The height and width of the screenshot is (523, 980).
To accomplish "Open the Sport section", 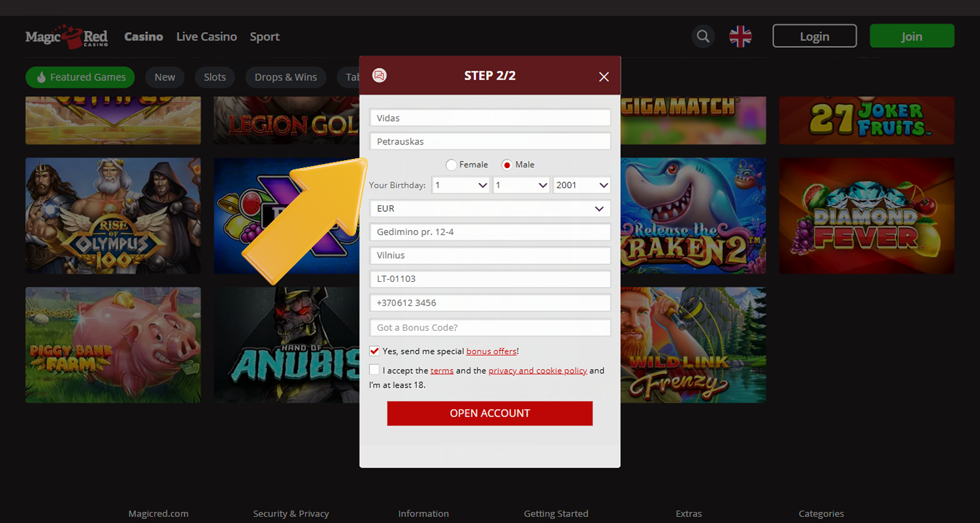I will pos(265,37).
